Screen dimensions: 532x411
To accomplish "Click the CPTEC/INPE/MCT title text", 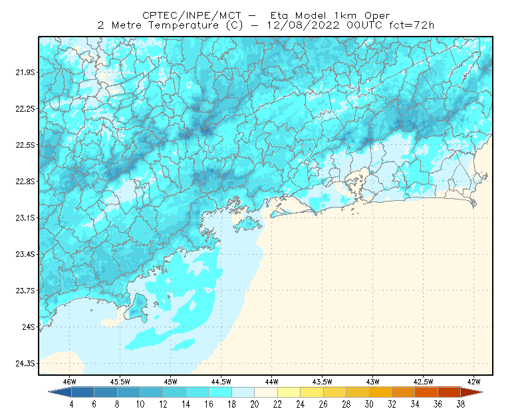I will point(192,15).
